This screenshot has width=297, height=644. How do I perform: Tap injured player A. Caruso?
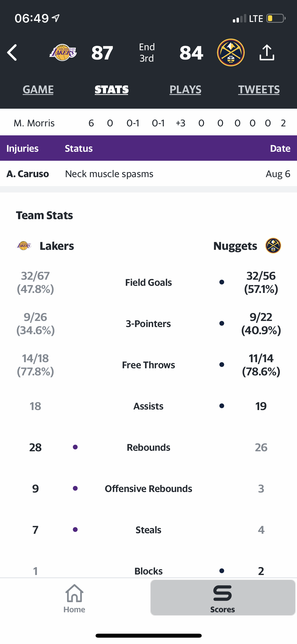[x=28, y=174]
